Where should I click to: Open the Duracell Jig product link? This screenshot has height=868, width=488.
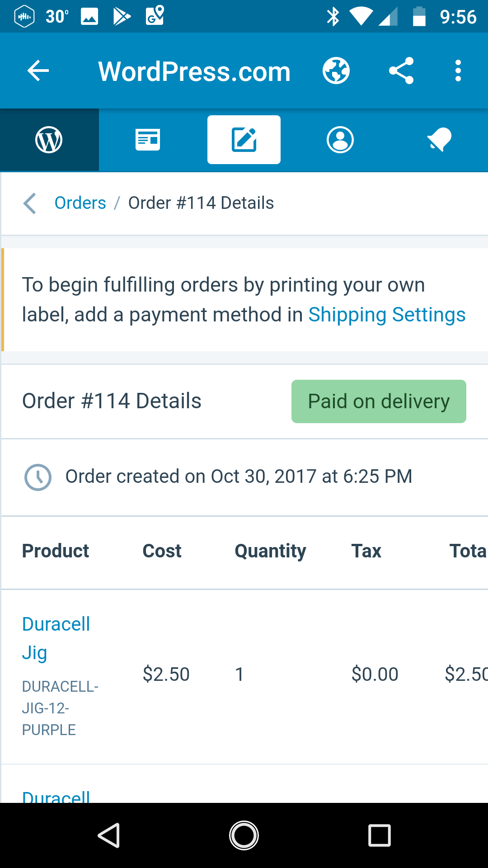point(56,637)
